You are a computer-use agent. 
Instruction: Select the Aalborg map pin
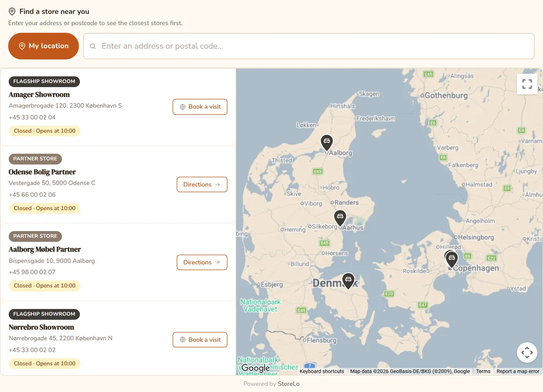click(x=326, y=142)
